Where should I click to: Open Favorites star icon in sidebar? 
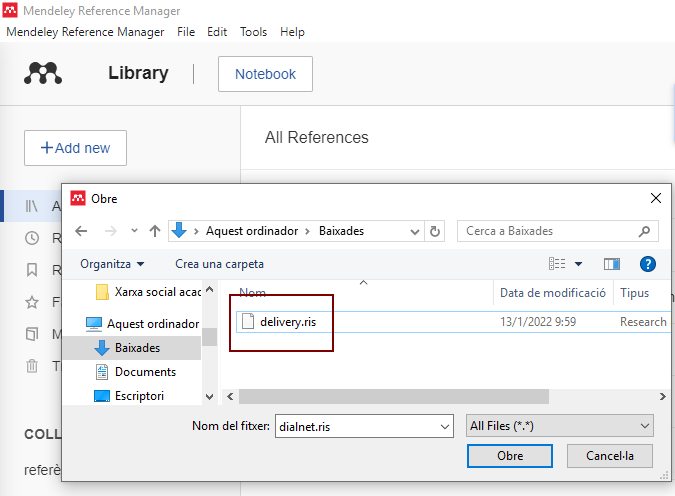32,302
